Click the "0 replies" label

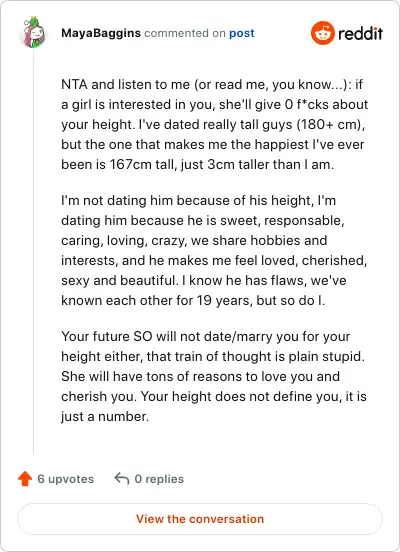[159, 479]
